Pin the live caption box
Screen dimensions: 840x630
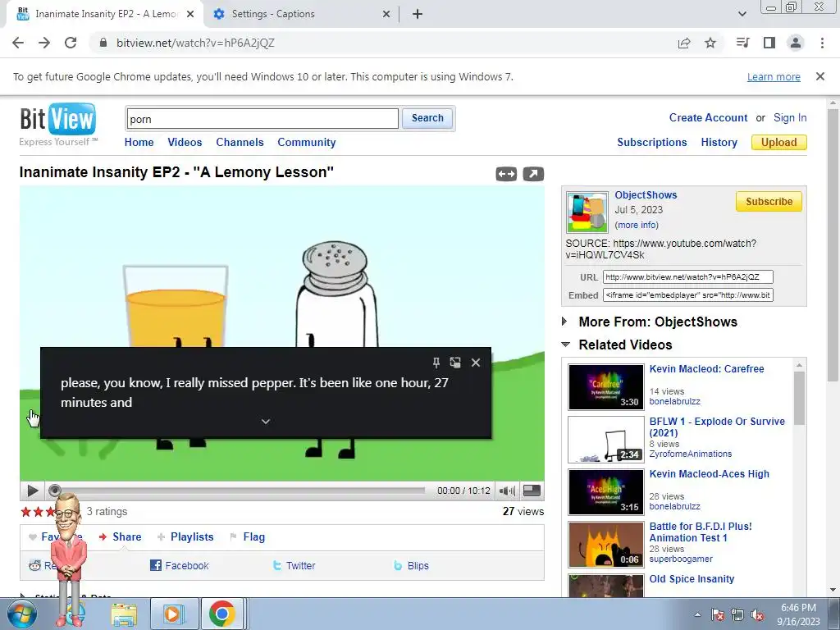pos(436,363)
